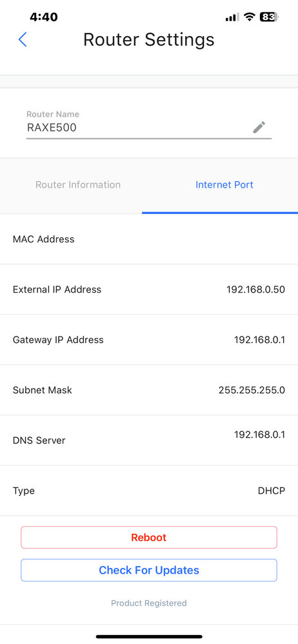Tap the MAC Address row

149,239
